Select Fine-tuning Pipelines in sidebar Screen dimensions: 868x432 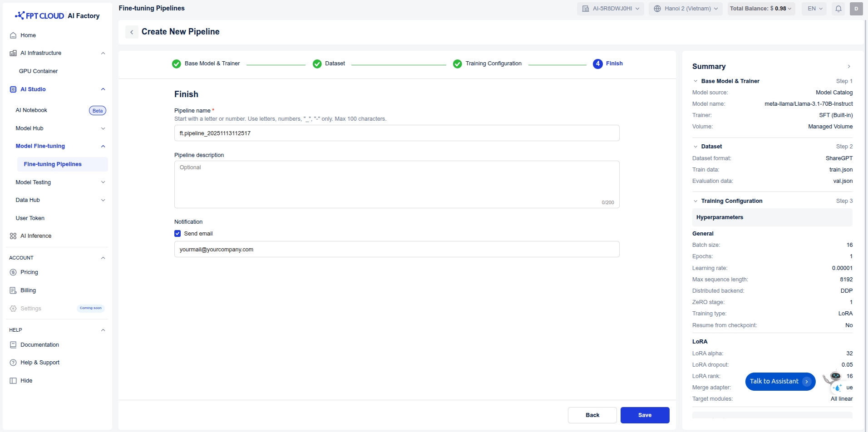pyautogui.click(x=53, y=164)
